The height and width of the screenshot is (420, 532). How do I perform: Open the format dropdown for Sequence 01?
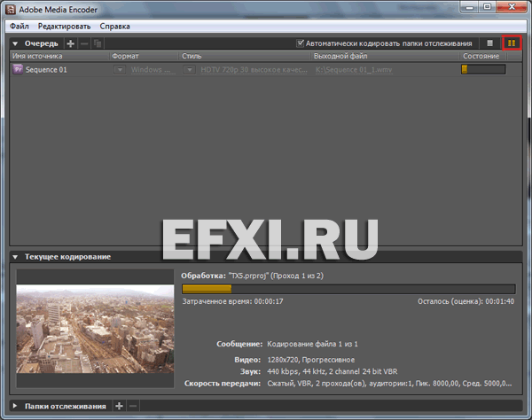[x=118, y=69]
